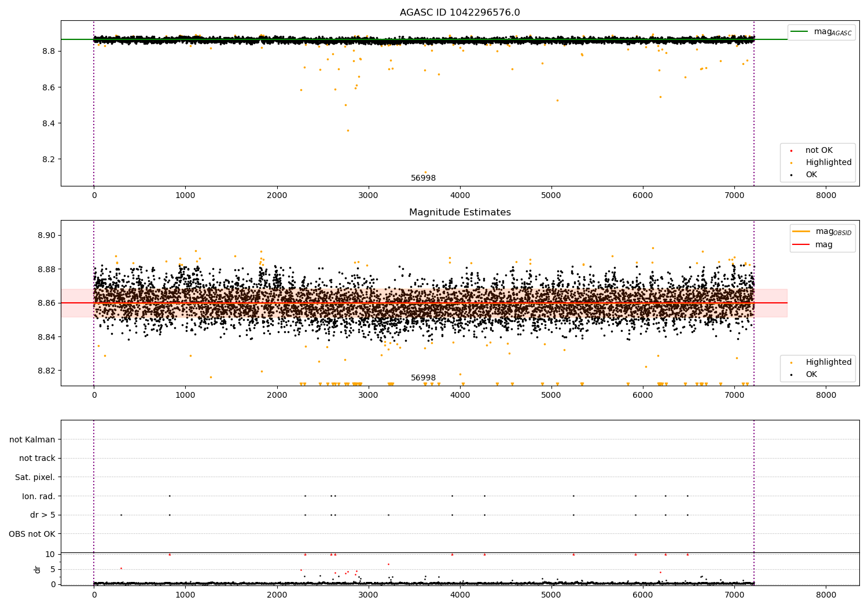The height and width of the screenshot is (608, 868).
Task: Click the title "AGASC ID 1042296576.0"
Action: (460, 13)
